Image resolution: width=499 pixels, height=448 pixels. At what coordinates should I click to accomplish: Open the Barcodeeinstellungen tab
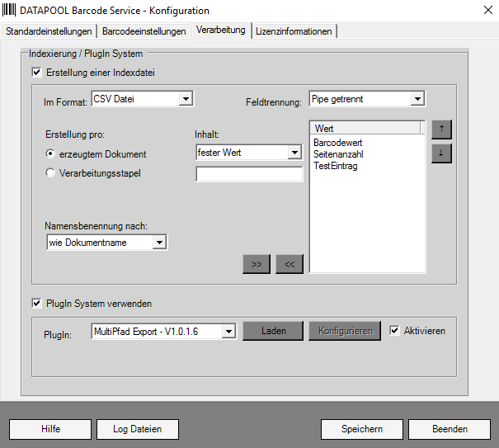click(144, 31)
